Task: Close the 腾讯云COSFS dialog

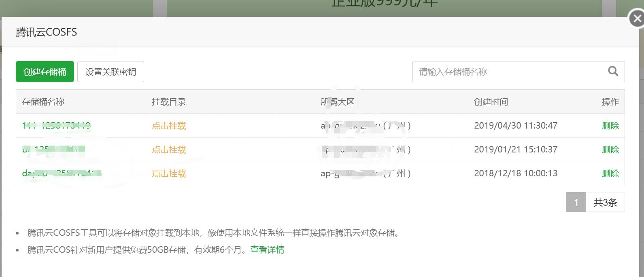Action: pyautogui.click(x=637, y=19)
